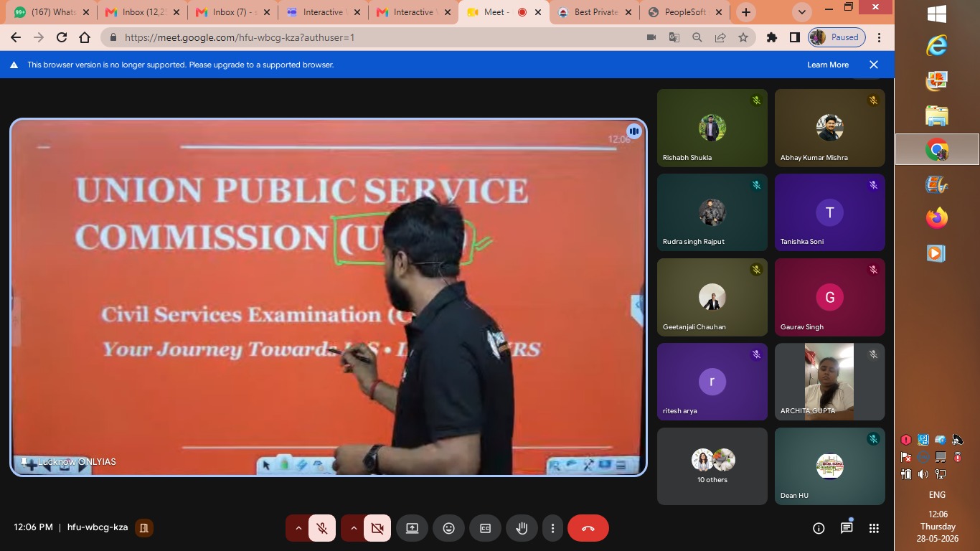
Task: Open meeting details info icon
Action: pyautogui.click(x=819, y=528)
